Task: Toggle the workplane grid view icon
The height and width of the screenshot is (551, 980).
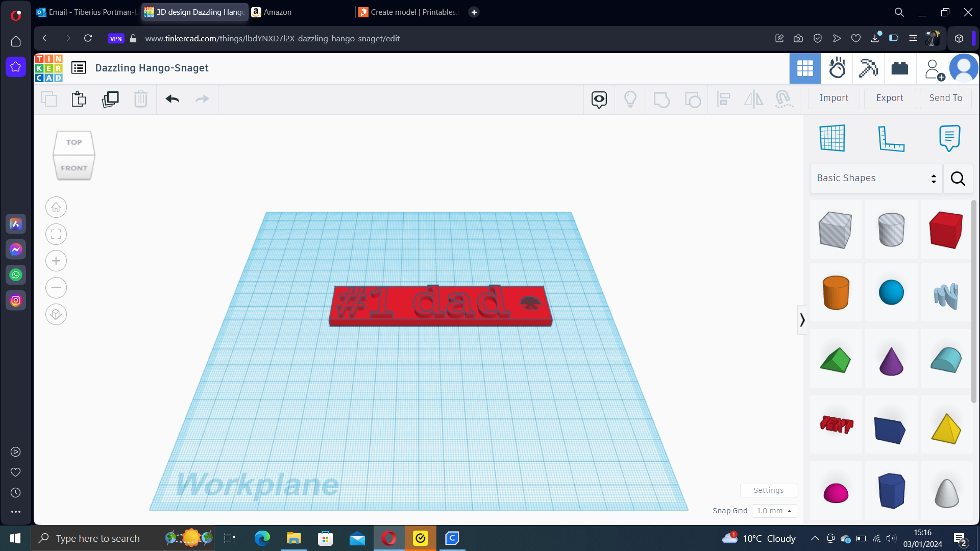Action: pos(832,138)
